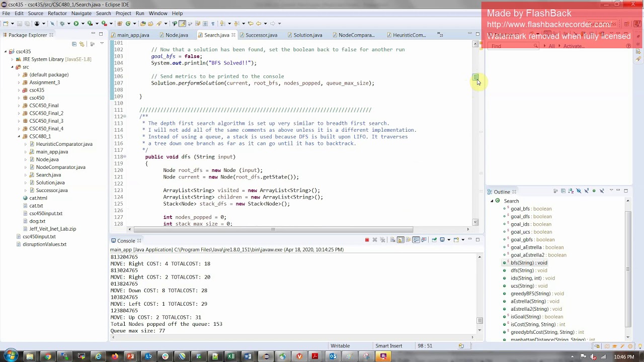644x362 pixels.
Task: Toggle Show Console When Standard Out Changes
Action: (x=416, y=240)
